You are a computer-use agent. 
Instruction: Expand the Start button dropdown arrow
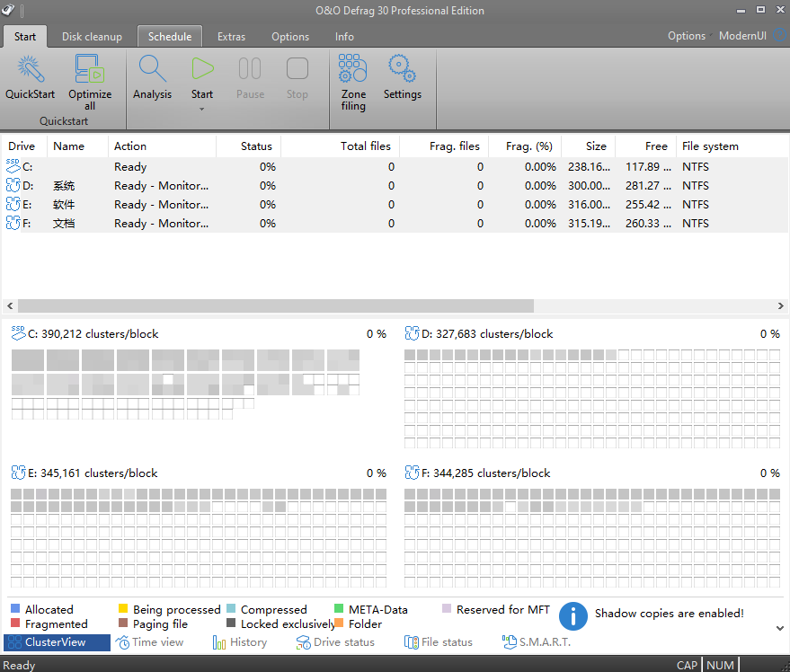pyautogui.click(x=201, y=109)
